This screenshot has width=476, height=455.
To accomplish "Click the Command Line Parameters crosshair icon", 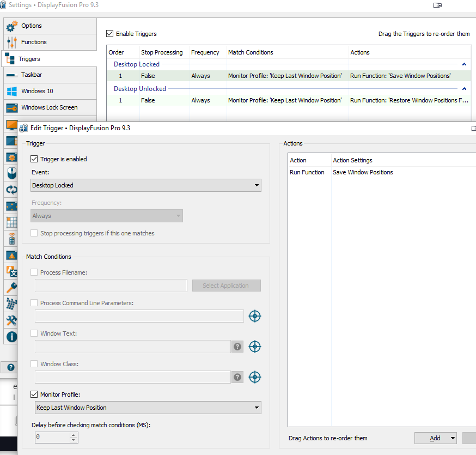I will (x=255, y=316).
